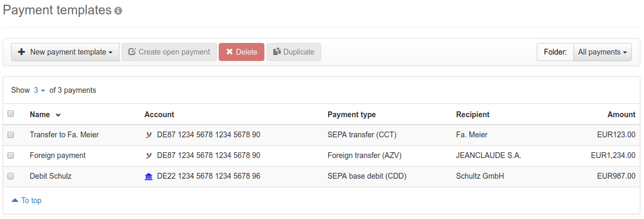Click the bank logo icon in Transfer to Fa. Meier row
Viewport: 644px width, 219px height.
[149, 135]
